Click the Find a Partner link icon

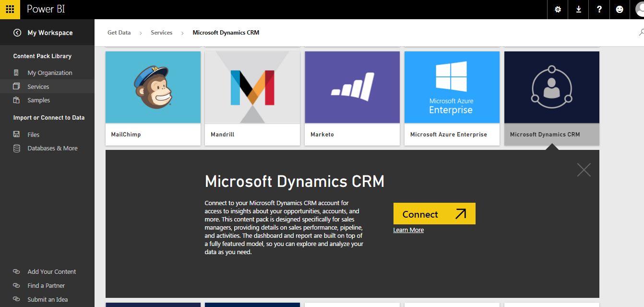click(16, 285)
